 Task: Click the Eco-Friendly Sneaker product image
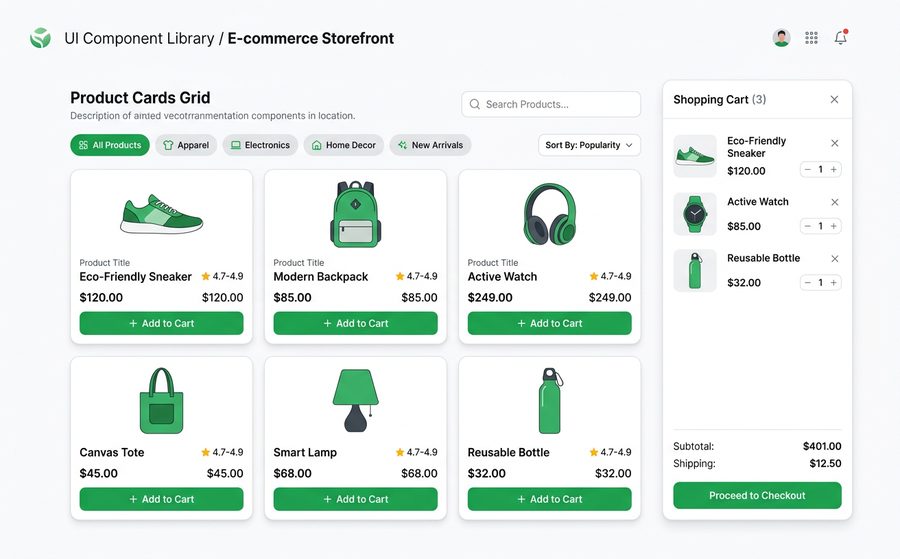point(161,214)
